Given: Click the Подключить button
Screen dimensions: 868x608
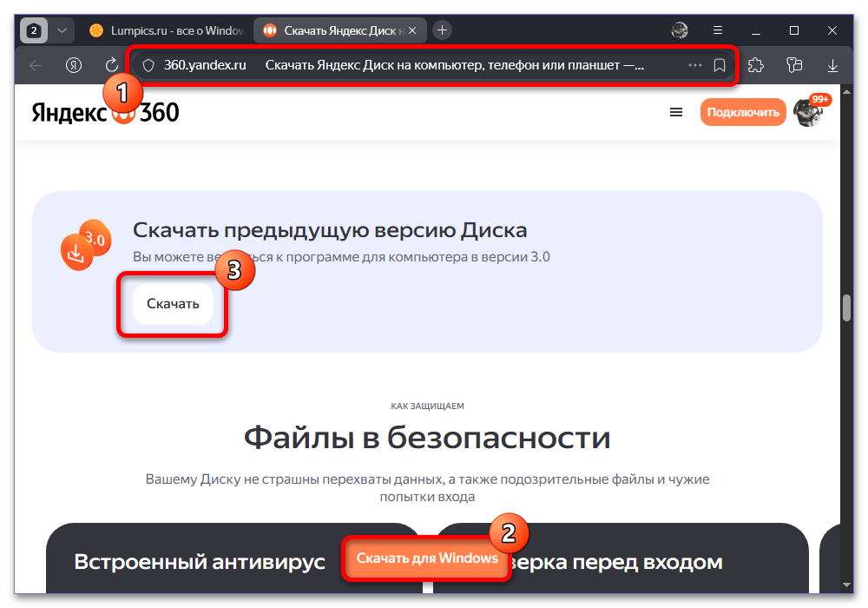Looking at the screenshot, I should 743,112.
